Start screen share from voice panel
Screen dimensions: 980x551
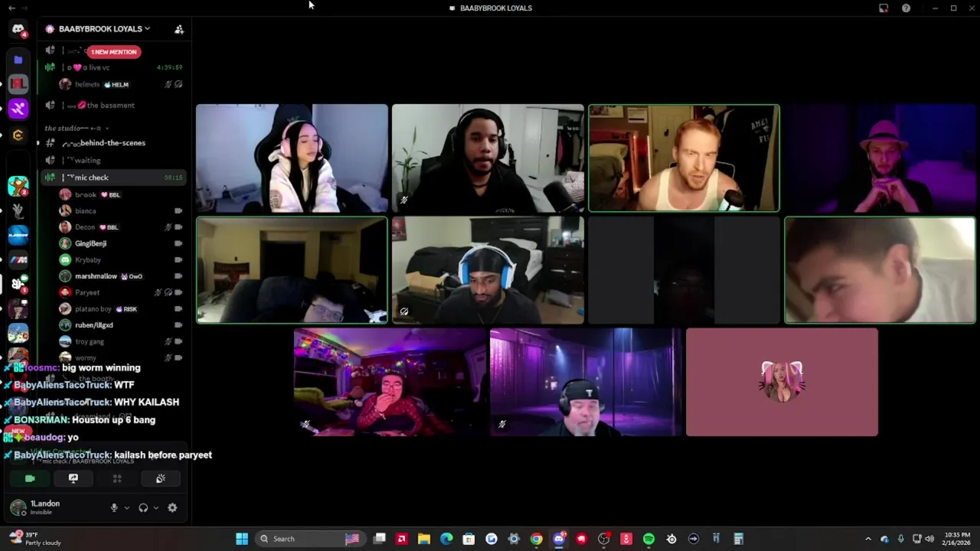coord(73,478)
